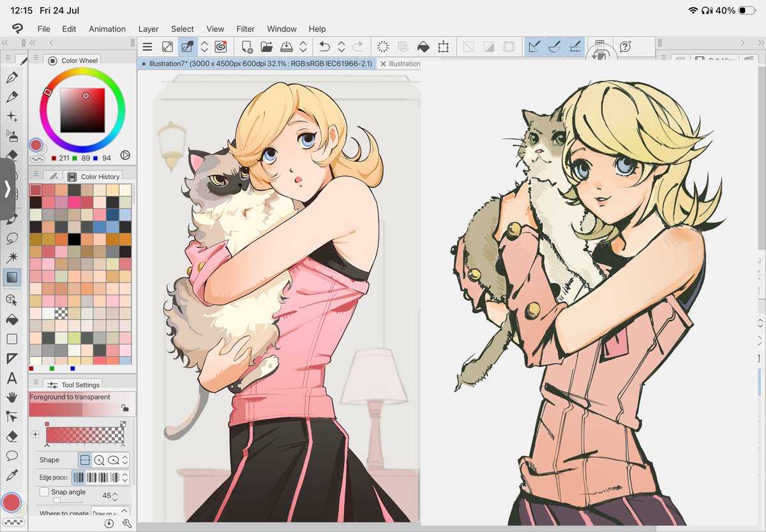Open the Tool Settings tab

(73, 385)
